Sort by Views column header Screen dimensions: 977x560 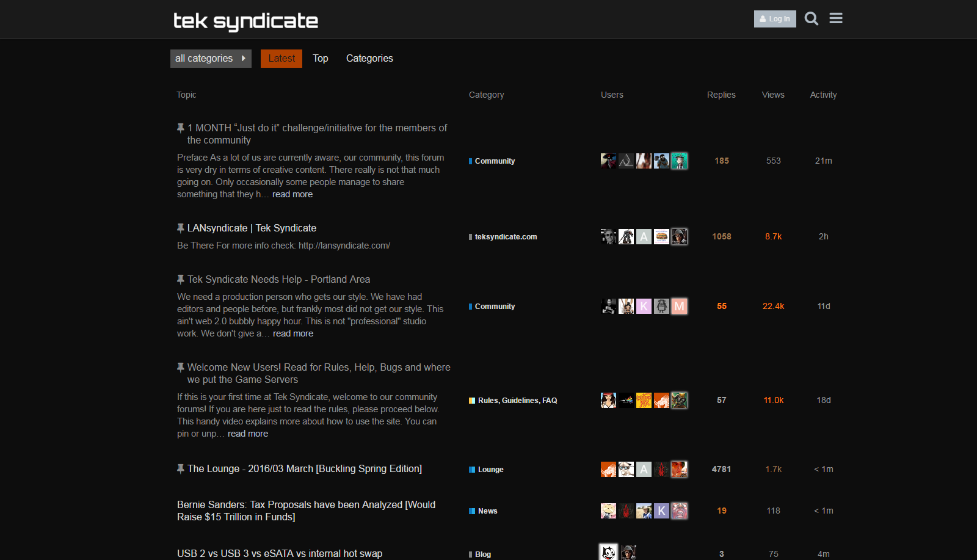(773, 95)
